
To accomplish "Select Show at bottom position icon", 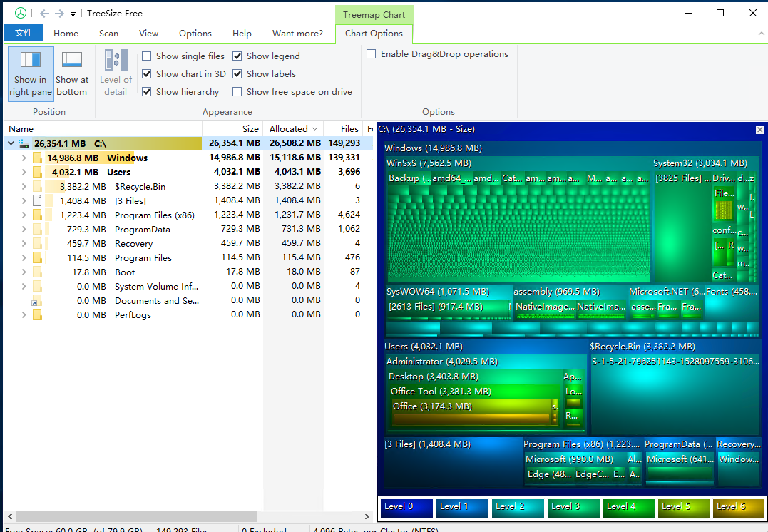I will [71, 73].
